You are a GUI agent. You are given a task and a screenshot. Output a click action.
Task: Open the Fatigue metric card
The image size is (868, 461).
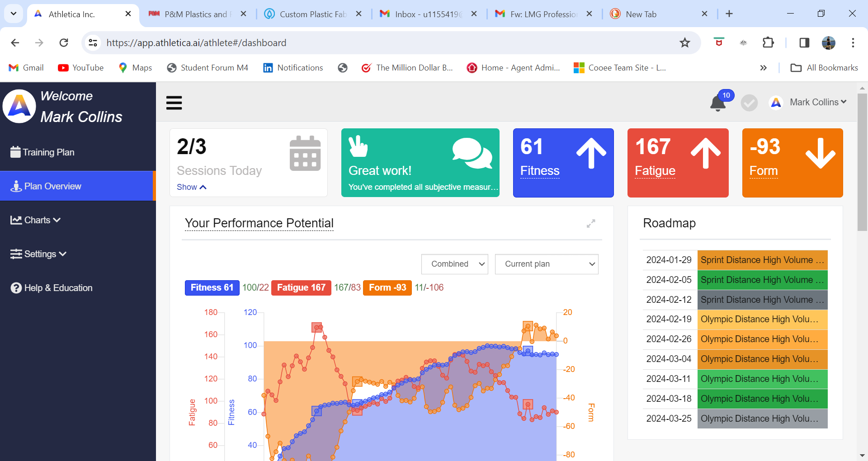click(x=678, y=163)
